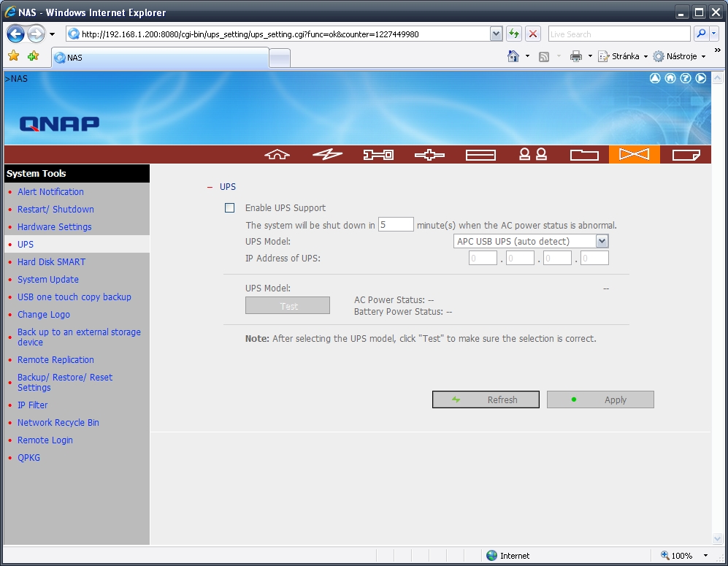Image resolution: width=728 pixels, height=566 pixels.
Task: Open Backup/ Restore/ Reset Settings
Action: point(65,383)
